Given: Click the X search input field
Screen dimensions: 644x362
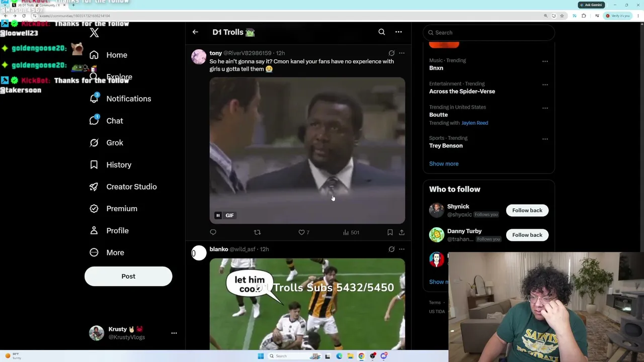Looking at the screenshot, I should [489, 33].
